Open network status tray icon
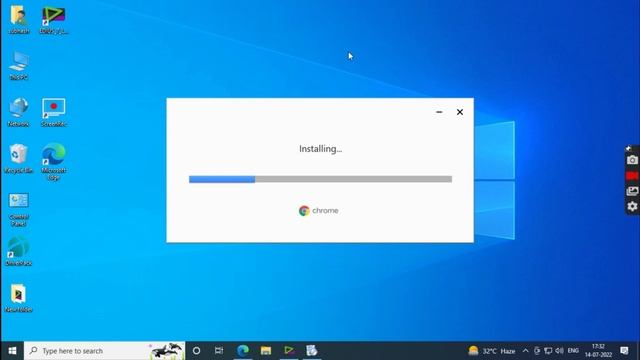The height and width of the screenshot is (360, 640). 548,351
